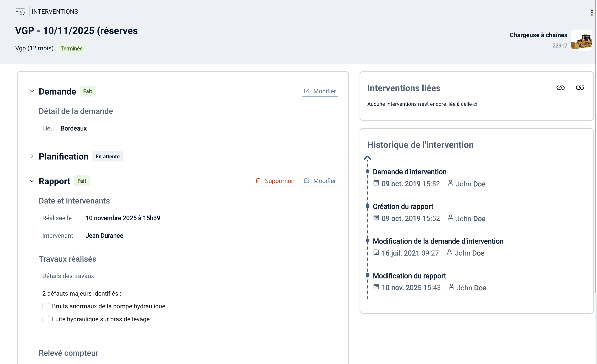Click the user icon in the Modification du rapport entry
Image resolution: width=597 pixels, height=364 pixels.
pyautogui.click(x=451, y=287)
